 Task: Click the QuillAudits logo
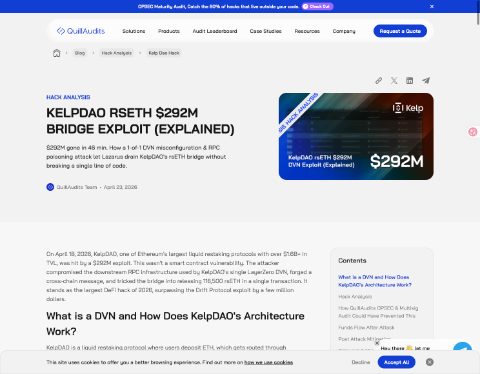(x=81, y=31)
